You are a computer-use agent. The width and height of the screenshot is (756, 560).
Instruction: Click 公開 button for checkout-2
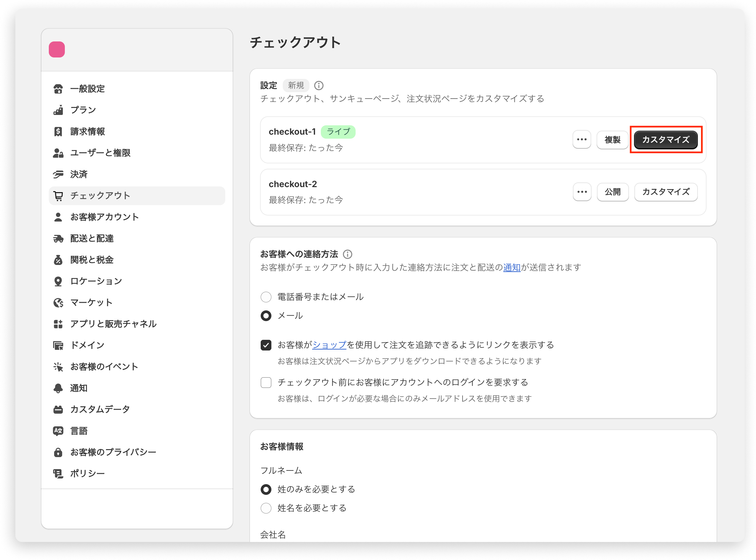(x=612, y=192)
